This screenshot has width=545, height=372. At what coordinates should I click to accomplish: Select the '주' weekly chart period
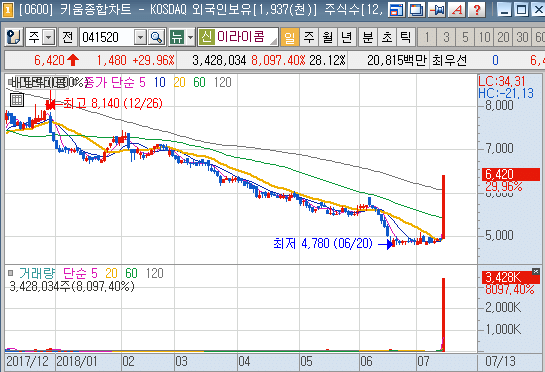click(309, 37)
